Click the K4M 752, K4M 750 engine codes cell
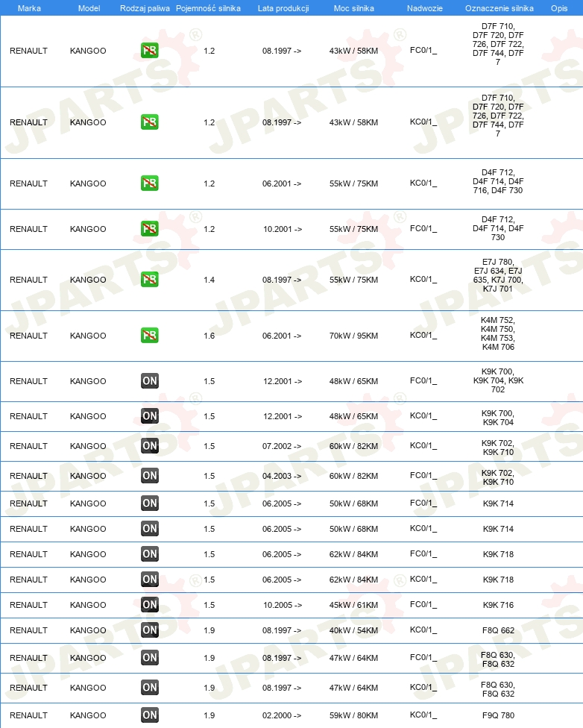 coord(498,333)
